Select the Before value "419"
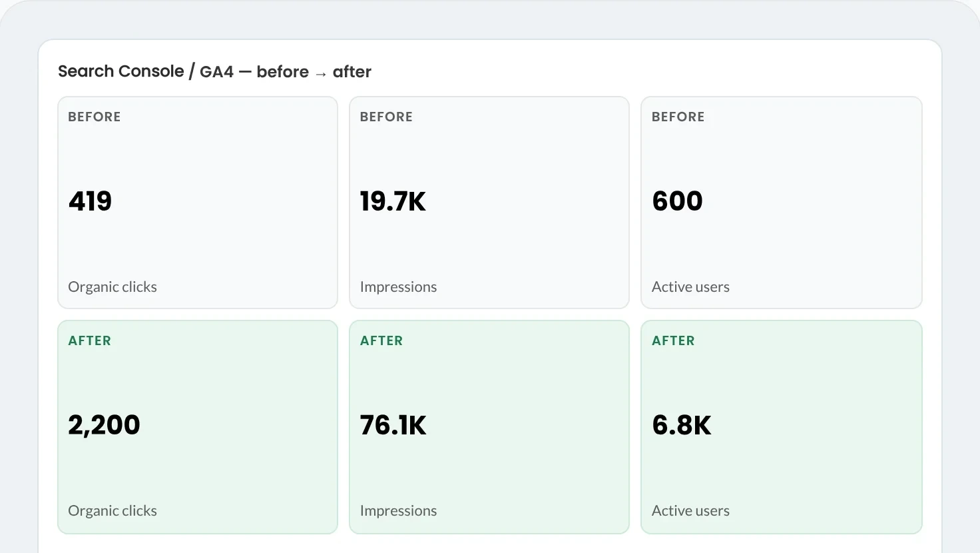The image size is (980, 553). point(90,201)
